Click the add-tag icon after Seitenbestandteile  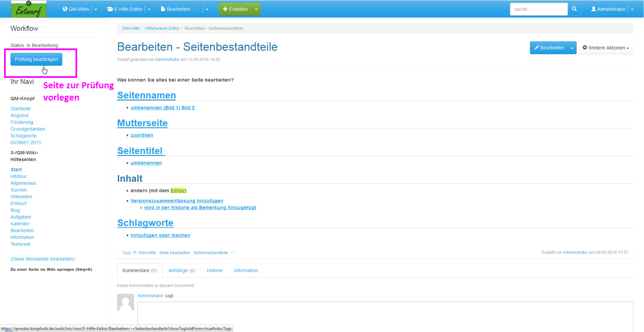coord(233,253)
